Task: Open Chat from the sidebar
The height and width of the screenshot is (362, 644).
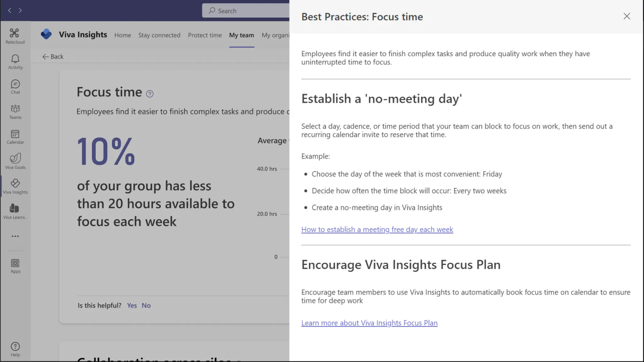Action: click(15, 87)
